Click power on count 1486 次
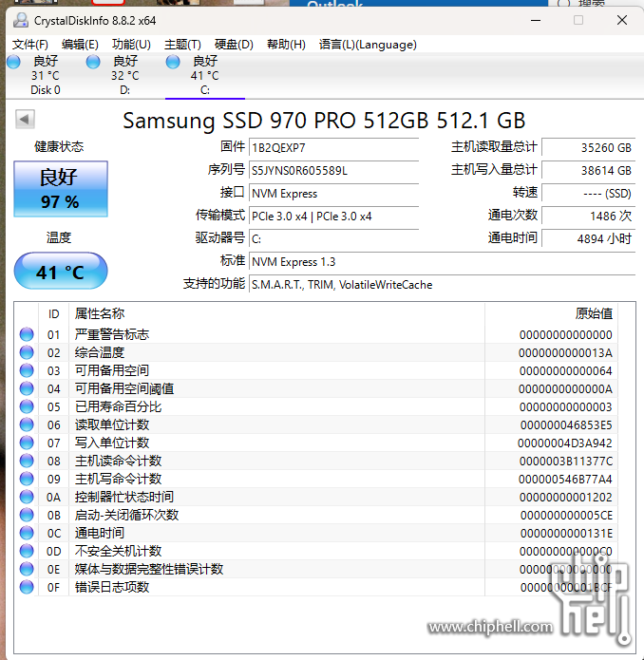The image size is (644, 660). point(589,216)
